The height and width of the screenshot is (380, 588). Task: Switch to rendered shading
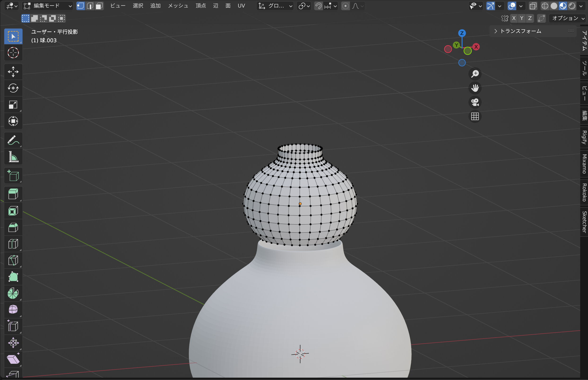pos(572,6)
